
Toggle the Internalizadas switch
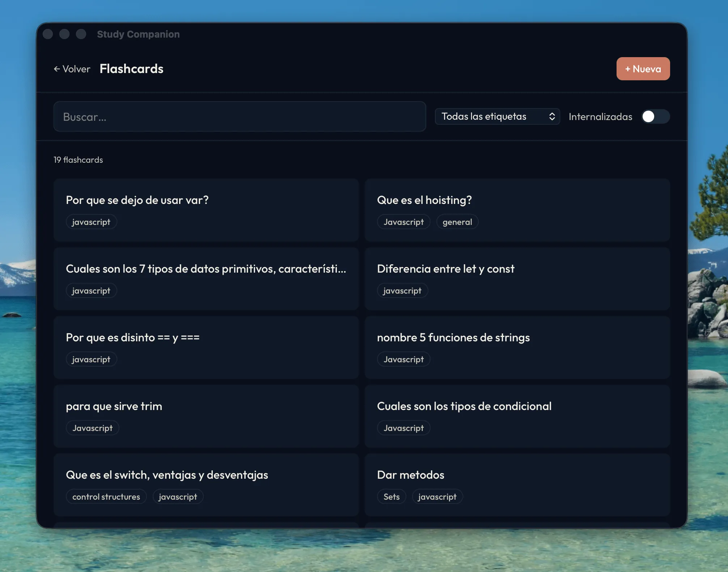tap(655, 116)
